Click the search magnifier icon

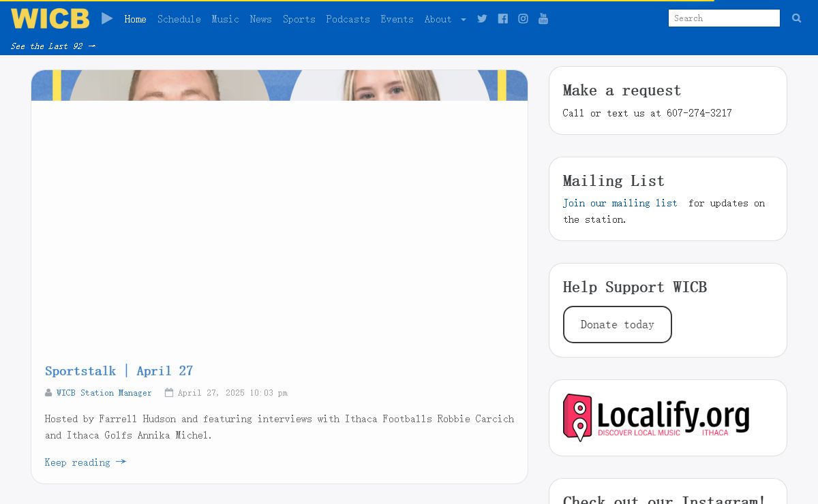796,18
